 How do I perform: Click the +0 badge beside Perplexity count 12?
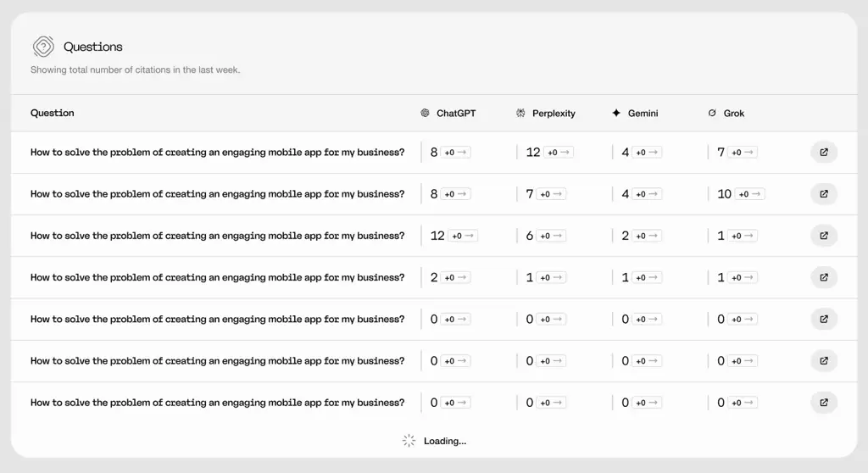tap(559, 153)
